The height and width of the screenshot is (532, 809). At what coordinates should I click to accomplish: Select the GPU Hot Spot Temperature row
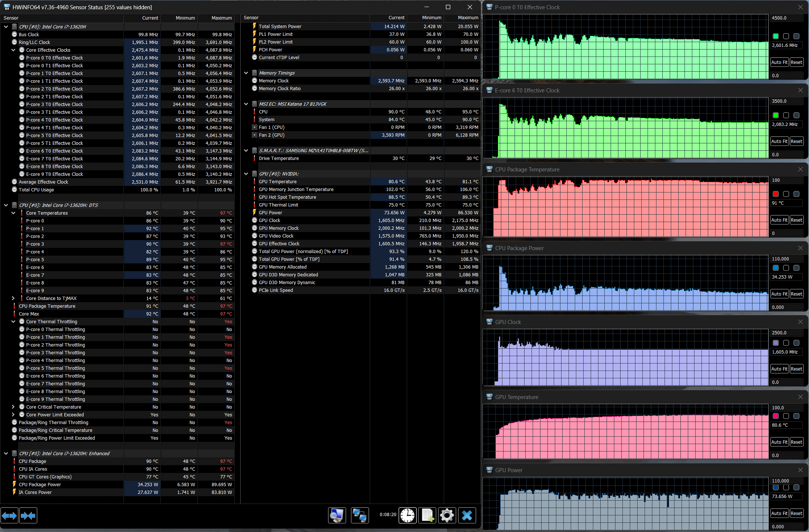287,197
